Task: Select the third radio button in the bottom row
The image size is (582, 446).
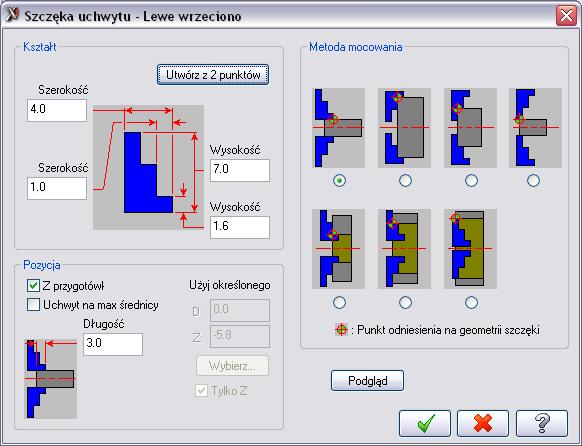Action: 471,302
